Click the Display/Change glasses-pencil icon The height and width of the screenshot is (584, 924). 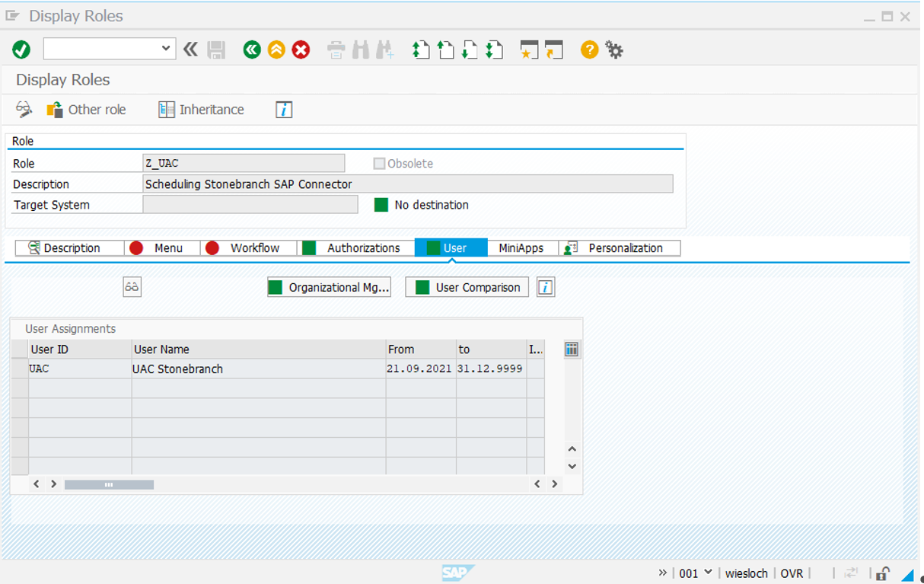tap(24, 110)
